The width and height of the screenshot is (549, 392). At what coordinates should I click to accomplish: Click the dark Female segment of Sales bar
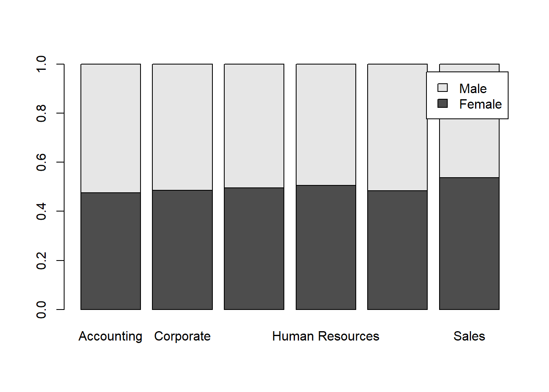point(469,243)
